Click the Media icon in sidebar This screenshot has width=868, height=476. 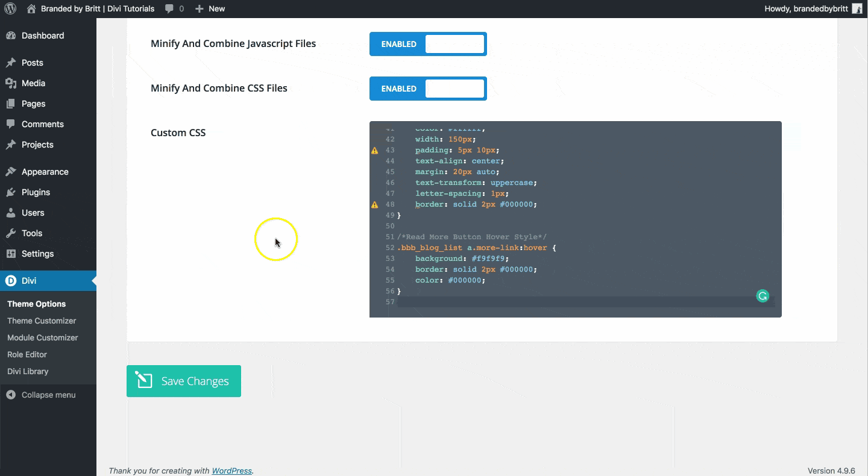[x=11, y=83]
